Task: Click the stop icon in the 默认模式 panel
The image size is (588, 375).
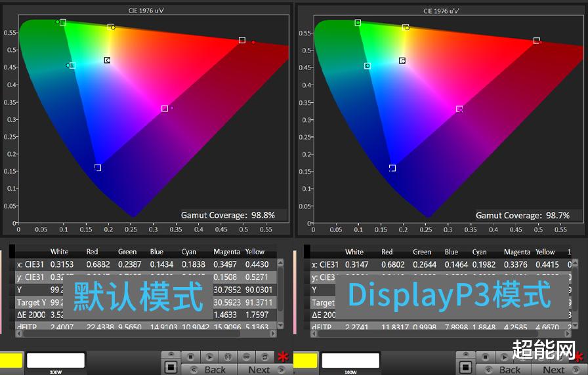Action: pyautogui.click(x=190, y=357)
